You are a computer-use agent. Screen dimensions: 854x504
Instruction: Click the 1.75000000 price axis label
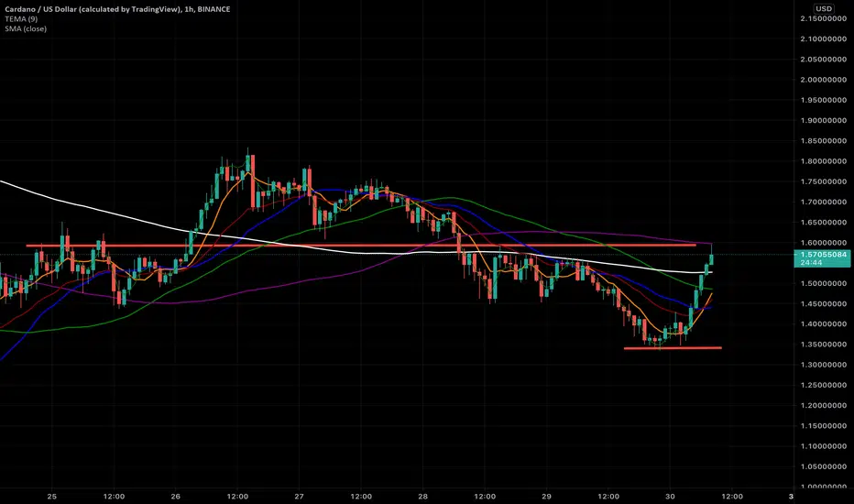(x=823, y=181)
